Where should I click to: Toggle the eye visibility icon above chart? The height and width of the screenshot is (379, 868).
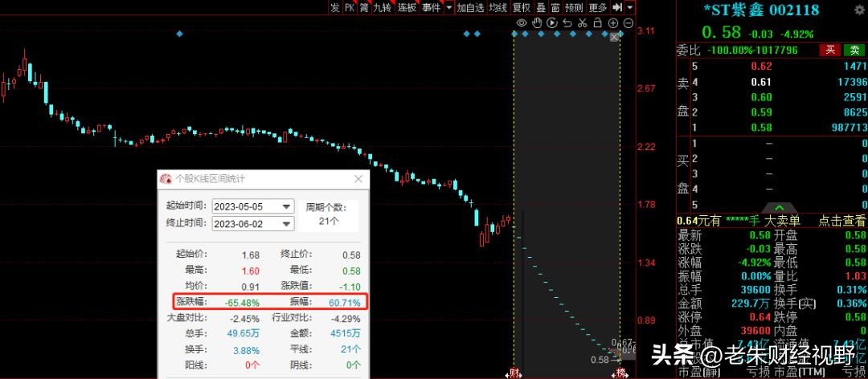tap(522, 22)
